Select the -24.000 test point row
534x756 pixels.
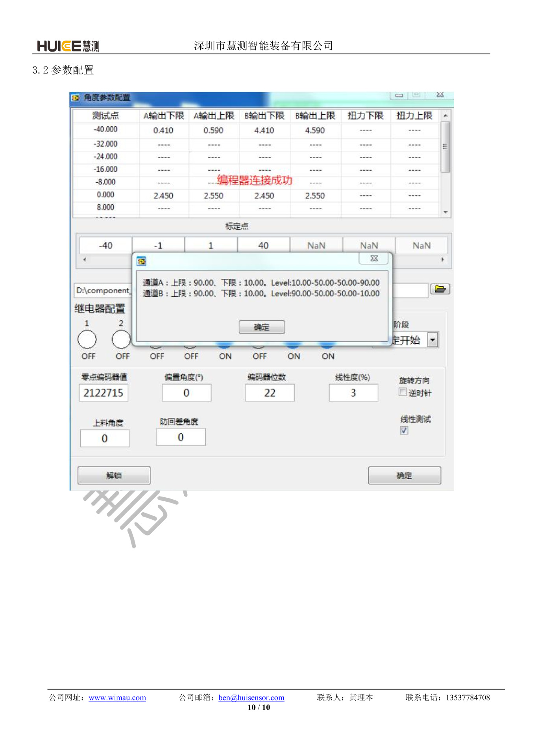pos(256,157)
